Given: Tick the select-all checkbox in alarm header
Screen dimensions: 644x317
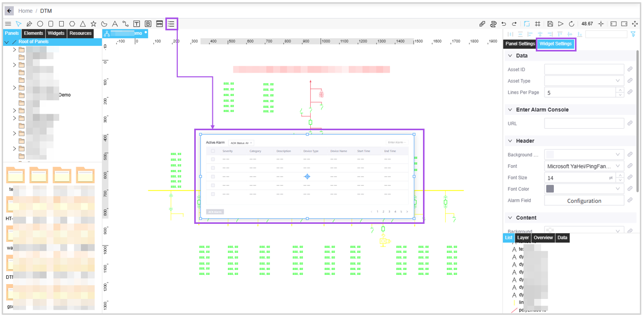Looking at the screenshot, I should point(213,151).
